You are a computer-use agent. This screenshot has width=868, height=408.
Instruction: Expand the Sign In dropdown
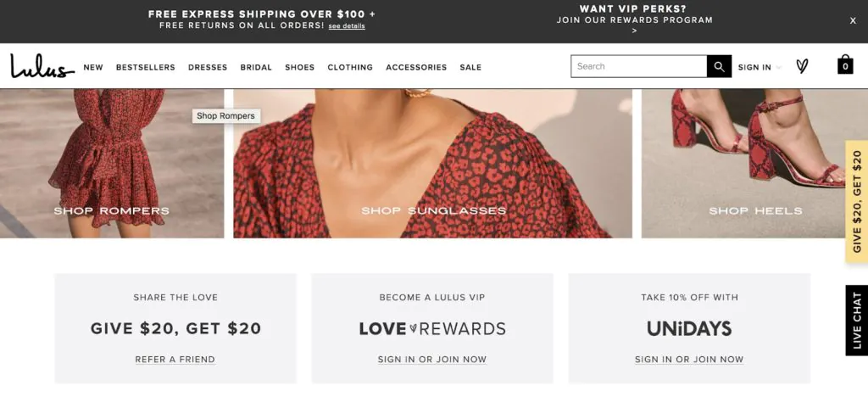[759, 67]
